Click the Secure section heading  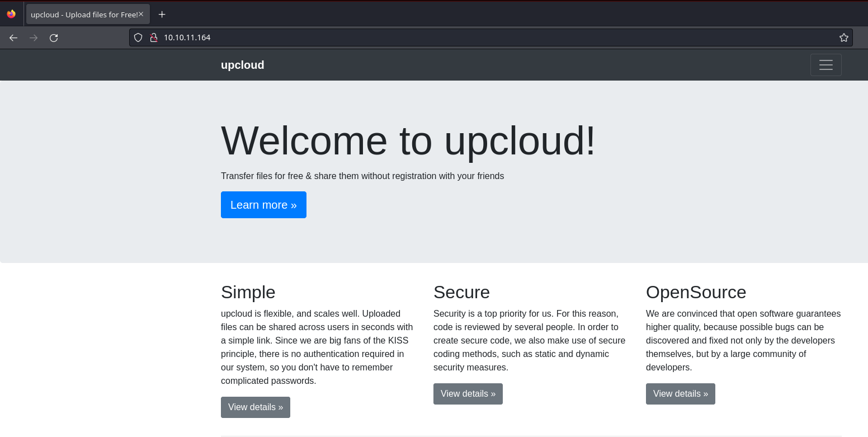pos(461,292)
